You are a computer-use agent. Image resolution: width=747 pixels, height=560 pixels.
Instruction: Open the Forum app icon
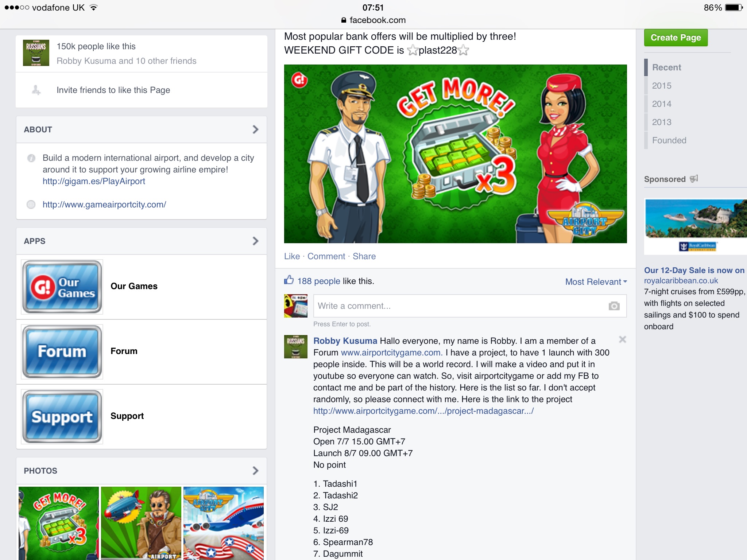point(62,352)
